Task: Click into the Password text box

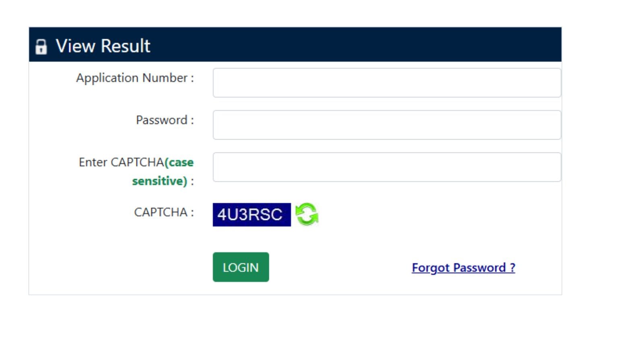Action: 386,125
